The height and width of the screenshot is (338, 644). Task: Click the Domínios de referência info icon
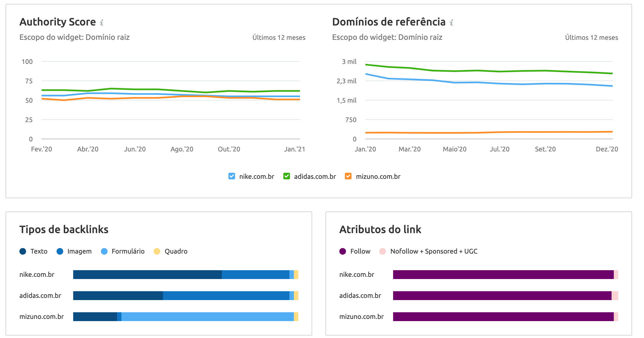(x=452, y=22)
